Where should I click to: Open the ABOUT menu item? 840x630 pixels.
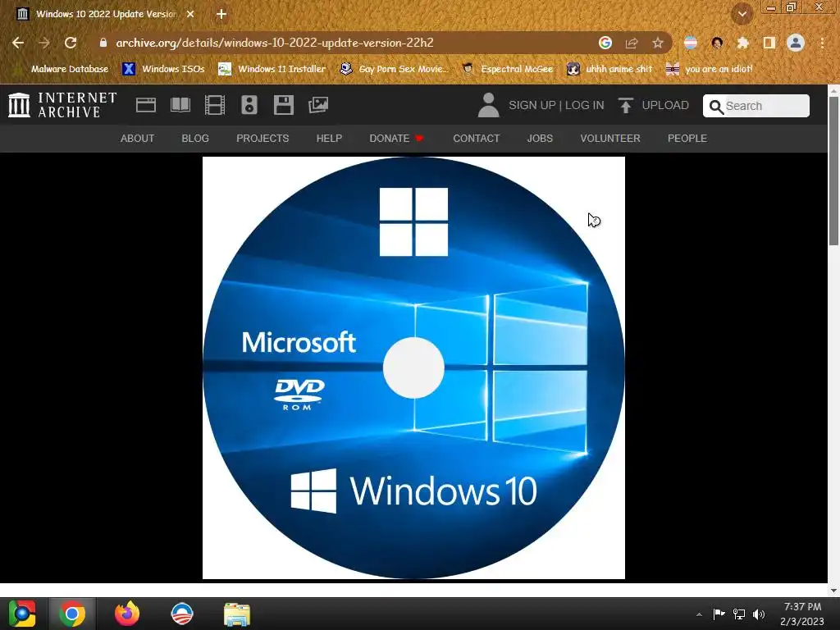[137, 139]
